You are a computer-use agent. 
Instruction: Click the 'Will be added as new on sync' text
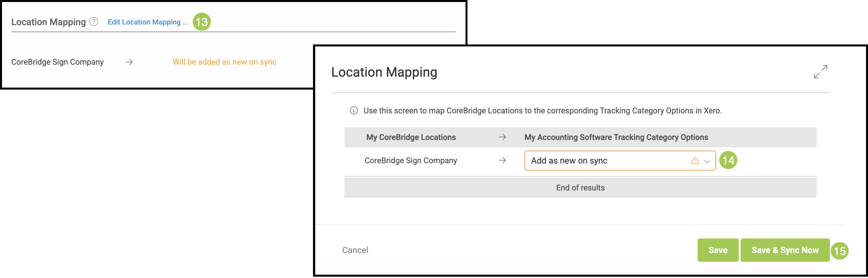point(224,62)
